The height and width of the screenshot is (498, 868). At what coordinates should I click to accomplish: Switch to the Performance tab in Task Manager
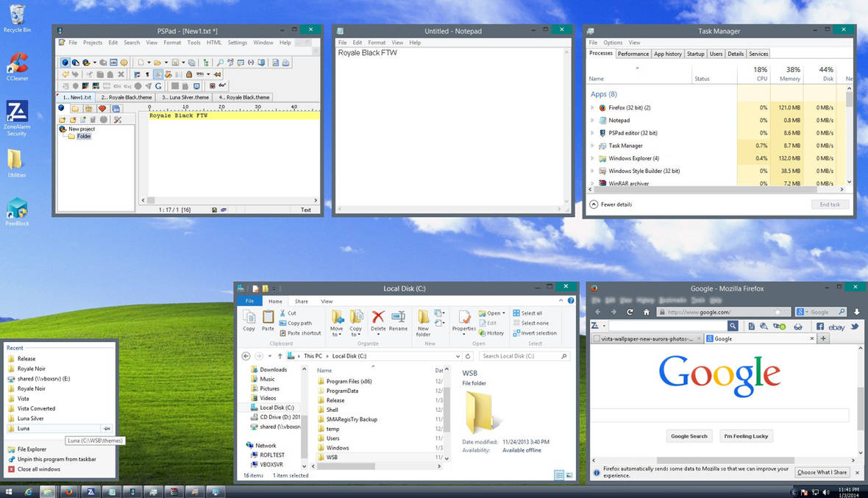point(633,53)
